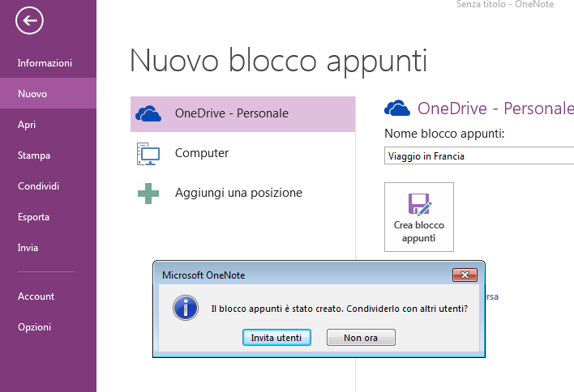Click the green plus Aggiungi una posizione icon
The image size is (574, 392).
pyautogui.click(x=148, y=193)
